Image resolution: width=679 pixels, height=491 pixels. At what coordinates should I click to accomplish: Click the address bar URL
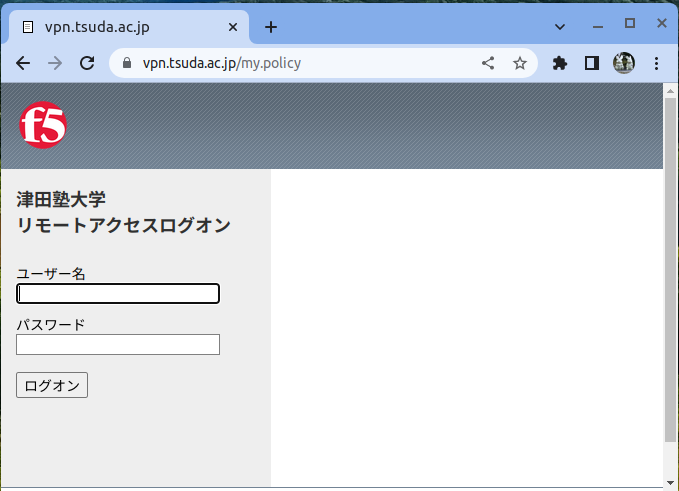pyautogui.click(x=300, y=63)
